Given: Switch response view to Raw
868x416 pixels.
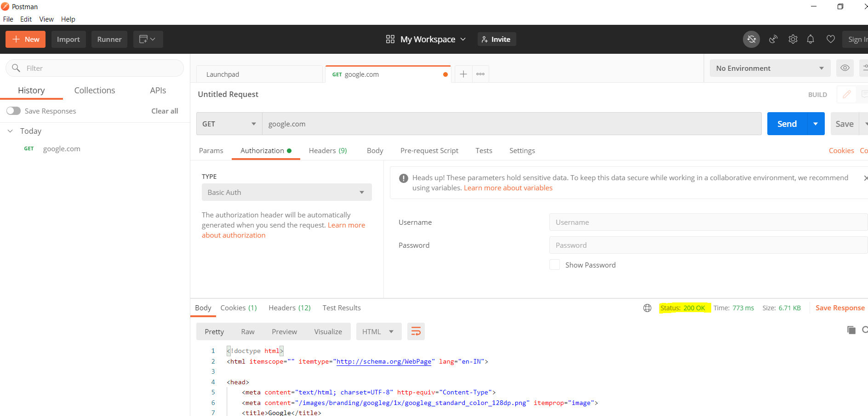Looking at the screenshot, I should click(248, 331).
